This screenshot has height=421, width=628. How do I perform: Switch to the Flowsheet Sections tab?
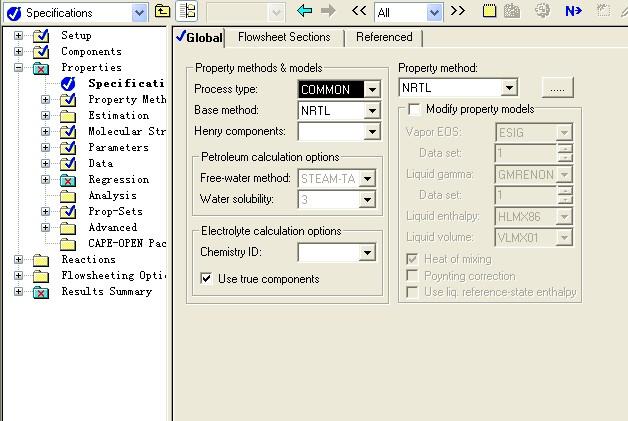pos(284,37)
